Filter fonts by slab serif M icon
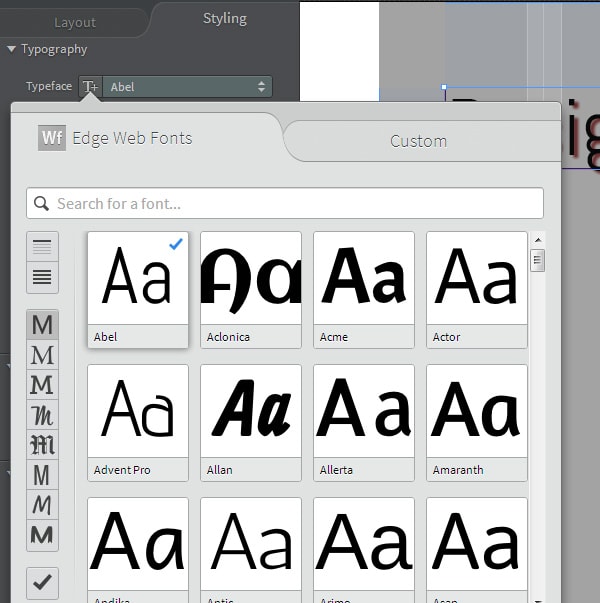 point(42,385)
